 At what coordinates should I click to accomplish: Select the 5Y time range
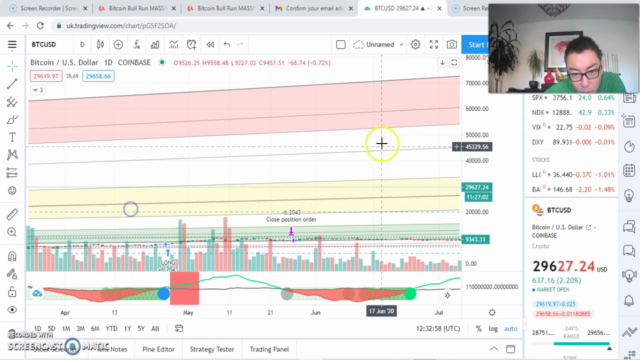pyautogui.click(x=141, y=329)
